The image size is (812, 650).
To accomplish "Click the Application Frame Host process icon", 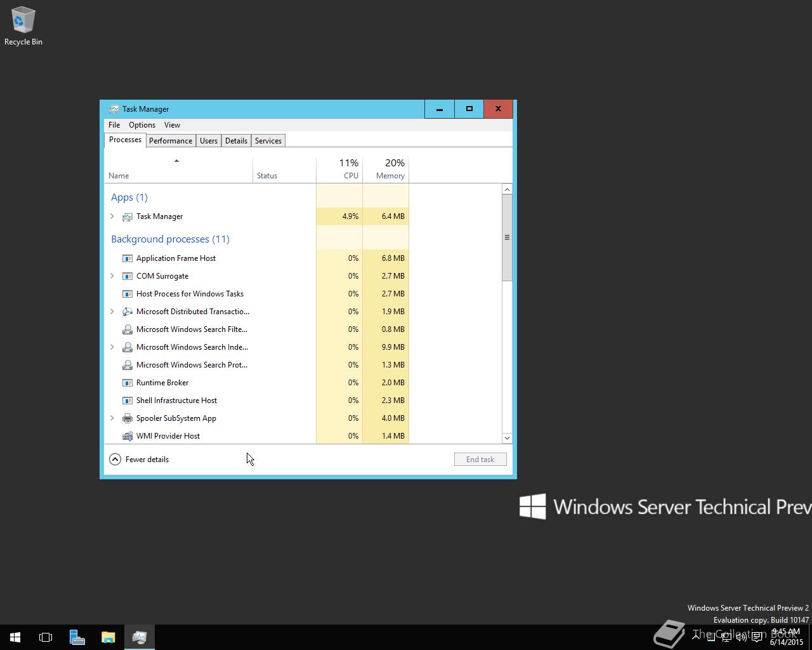I will click(x=128, y=258).
